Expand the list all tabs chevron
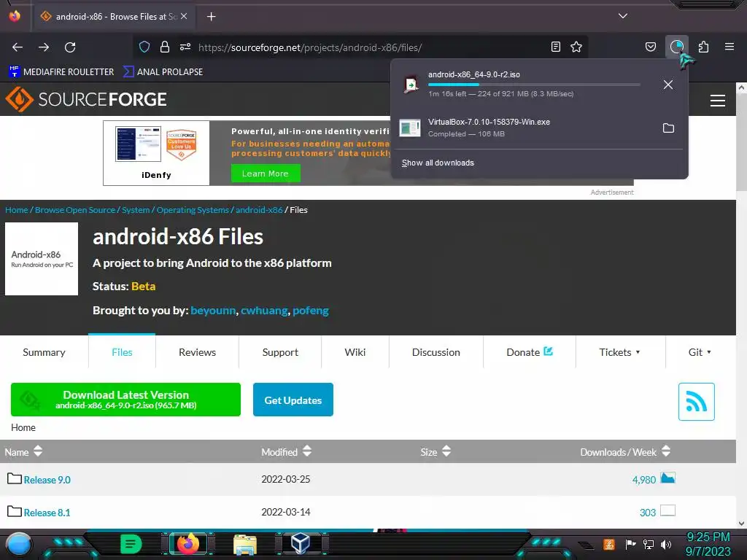The width and height of the screenshot is (747, 560). (x=623, y=16)
